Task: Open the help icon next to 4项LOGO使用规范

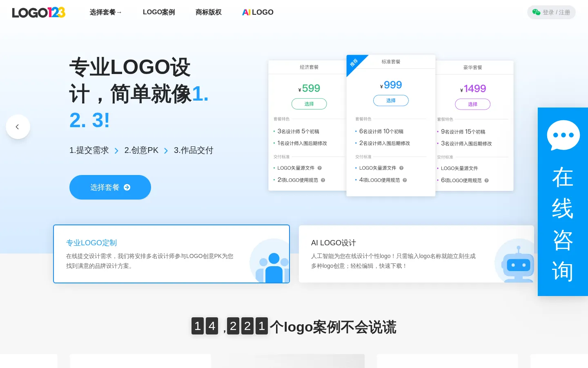Action: [x=405, y=180]
